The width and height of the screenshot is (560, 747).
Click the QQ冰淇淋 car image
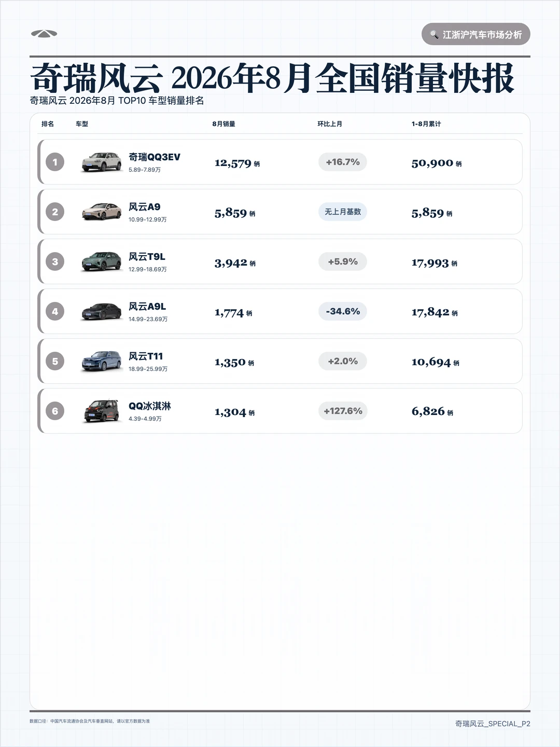point(102,411)
